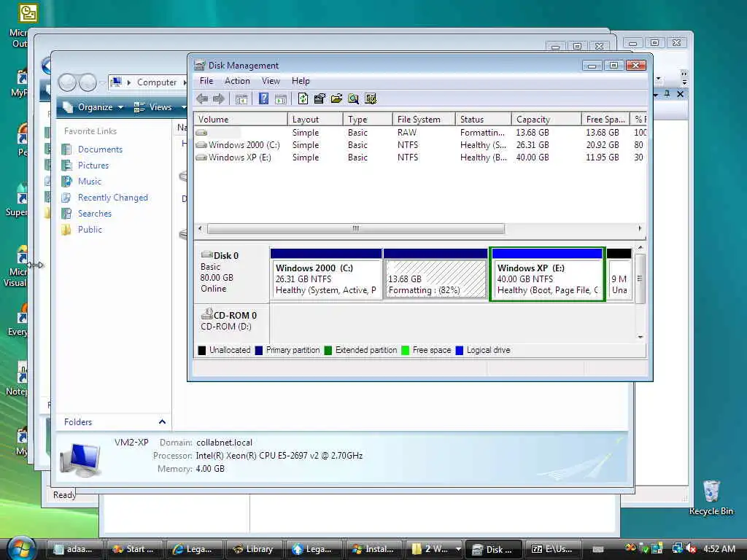Open Searches link in Favorite Links
Image resolution: width=747 pixels, height=560 pixels.
[x=95, y=214]
